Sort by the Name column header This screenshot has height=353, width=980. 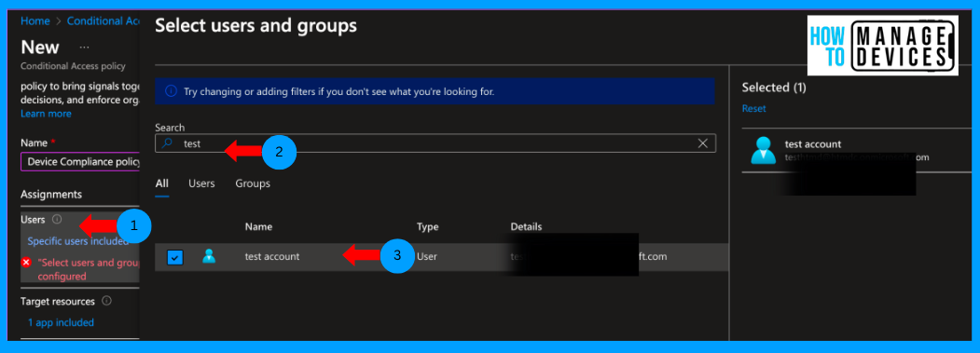[x=258, y=226]
